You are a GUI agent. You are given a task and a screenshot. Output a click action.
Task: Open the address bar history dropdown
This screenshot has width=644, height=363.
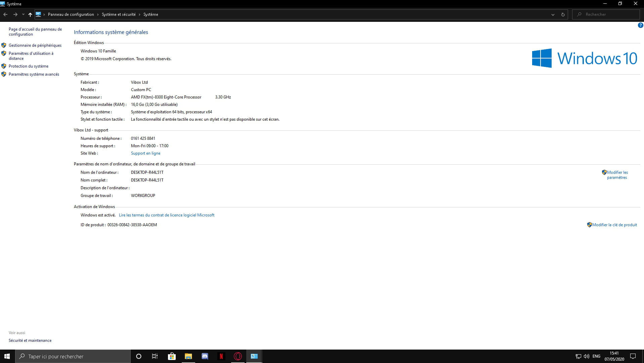[553, 14]
